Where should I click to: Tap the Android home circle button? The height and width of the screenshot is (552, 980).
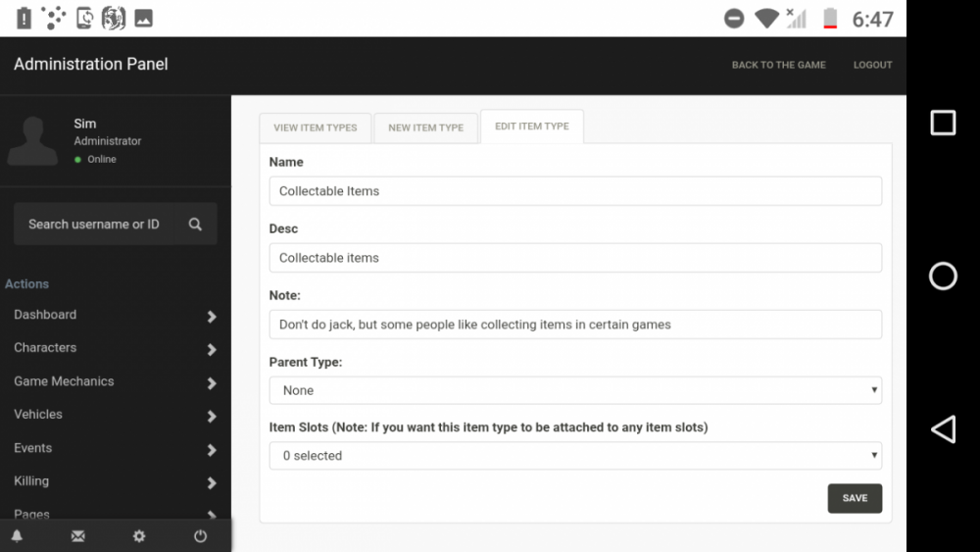pyautogui.click(x=943, y=276)
